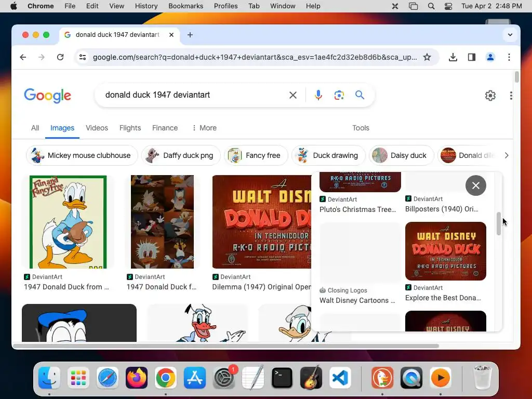Open Walt Disney Donald Duck preview thumbnail

coord(445,251)
